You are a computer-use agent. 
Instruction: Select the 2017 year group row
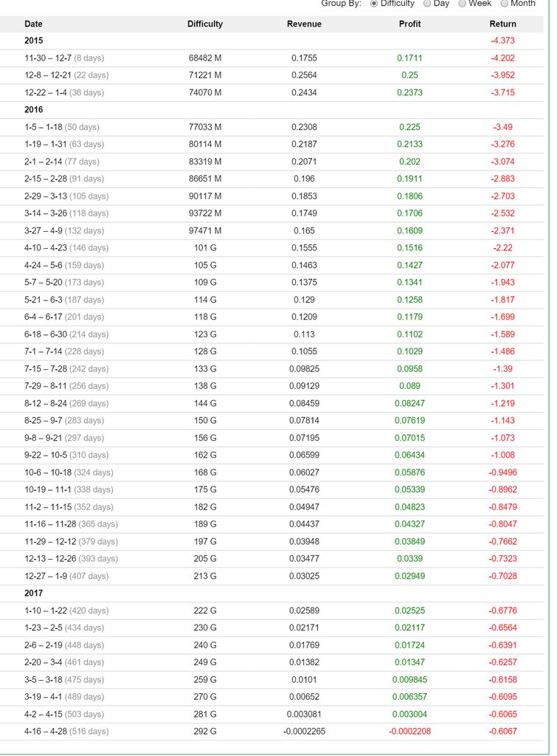(34, 594)
